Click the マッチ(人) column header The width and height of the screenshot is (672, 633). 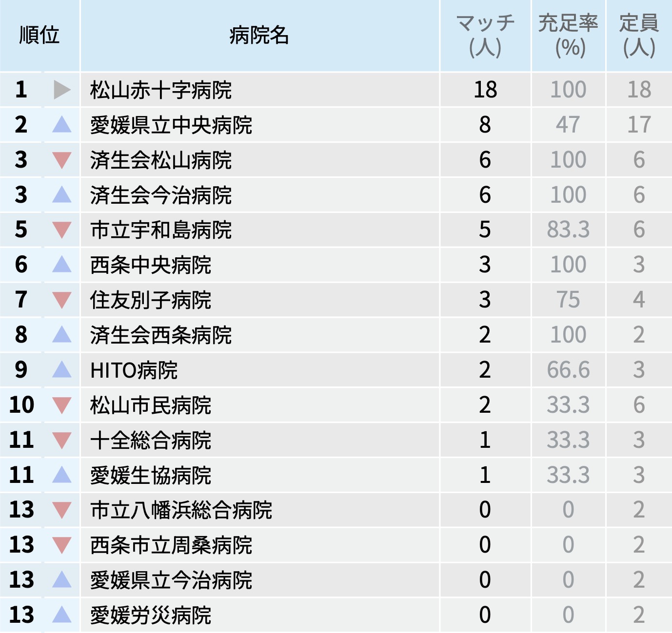pos(485,36)
